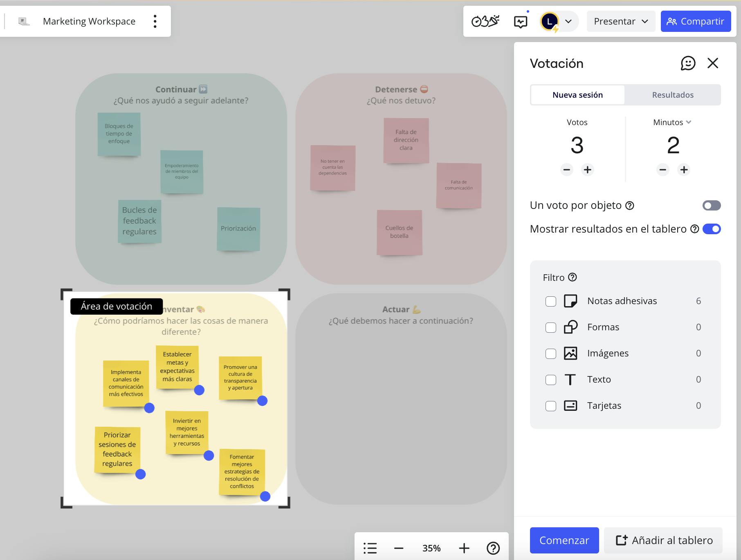Disable Mostrar resultados en el tablero toggle
Viewport: 741px width, 560px height.
(712, 229)
